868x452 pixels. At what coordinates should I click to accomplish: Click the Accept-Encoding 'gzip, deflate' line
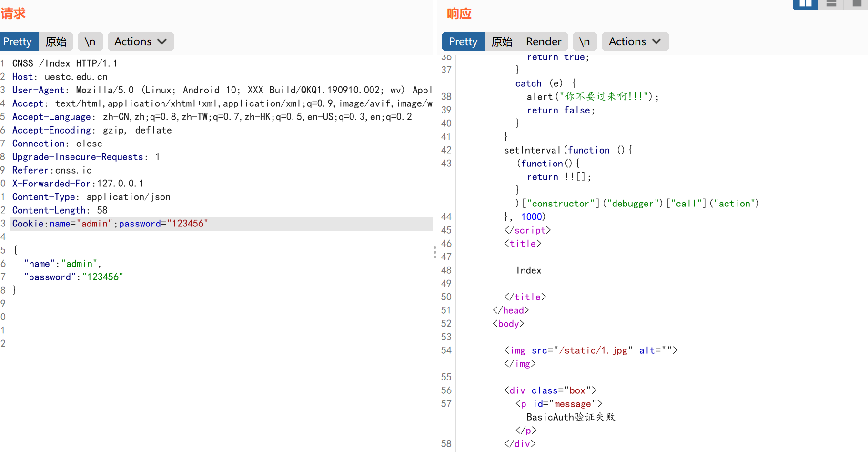(92, 130)
